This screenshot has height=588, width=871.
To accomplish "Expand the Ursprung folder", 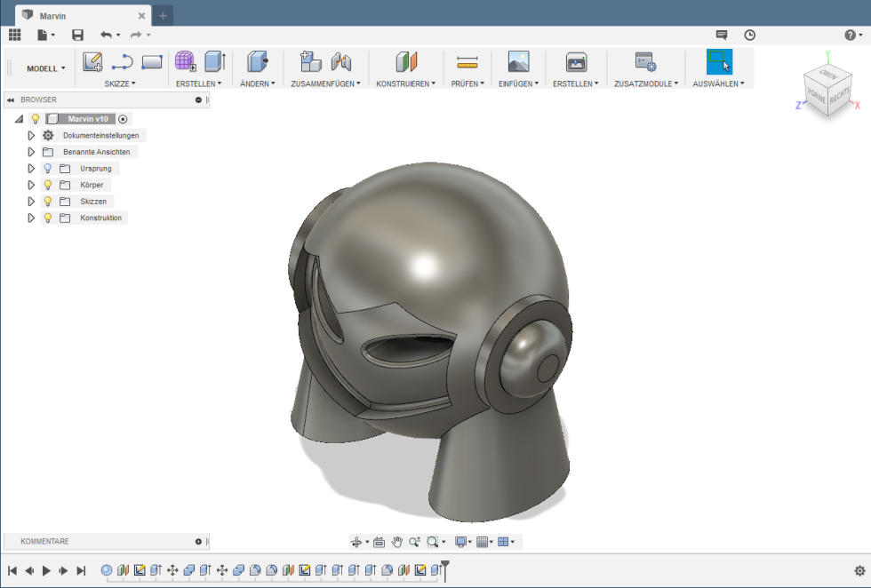I will coord(31,168).
